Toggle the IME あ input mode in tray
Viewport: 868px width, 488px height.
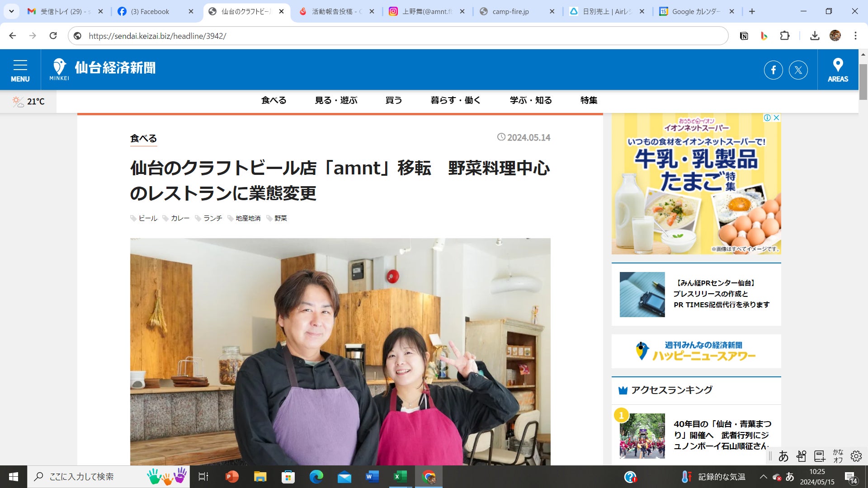790,477
